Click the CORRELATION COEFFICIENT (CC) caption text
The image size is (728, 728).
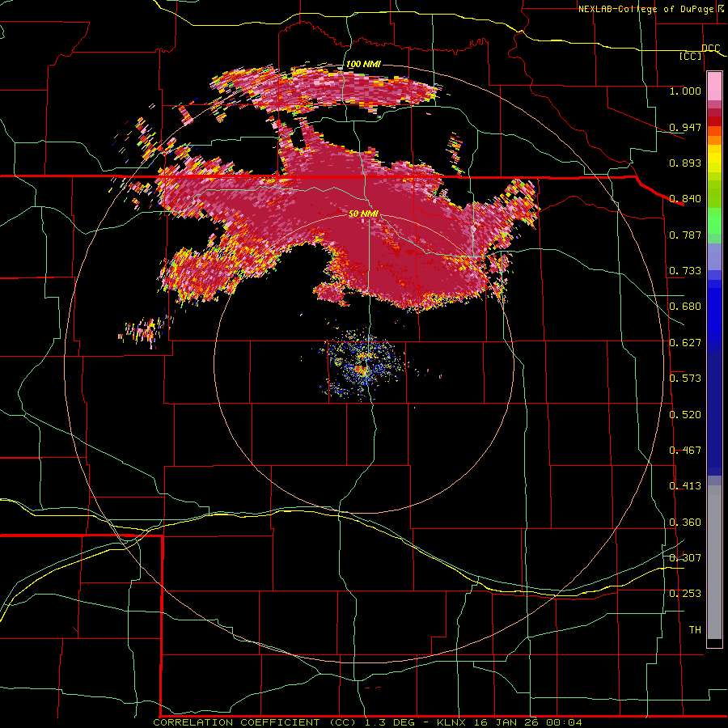tap(256, 722)
